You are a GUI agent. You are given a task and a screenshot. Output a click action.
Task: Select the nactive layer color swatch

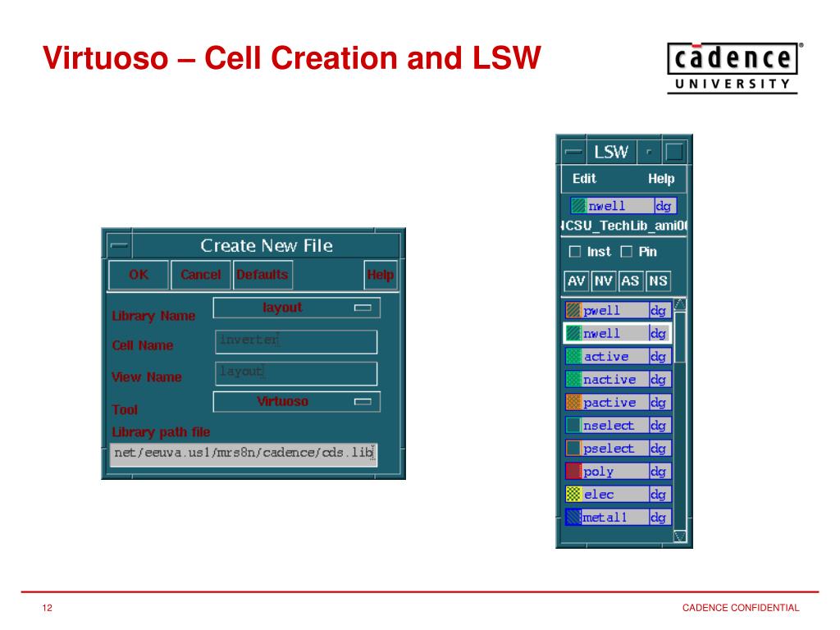[573, 379]
